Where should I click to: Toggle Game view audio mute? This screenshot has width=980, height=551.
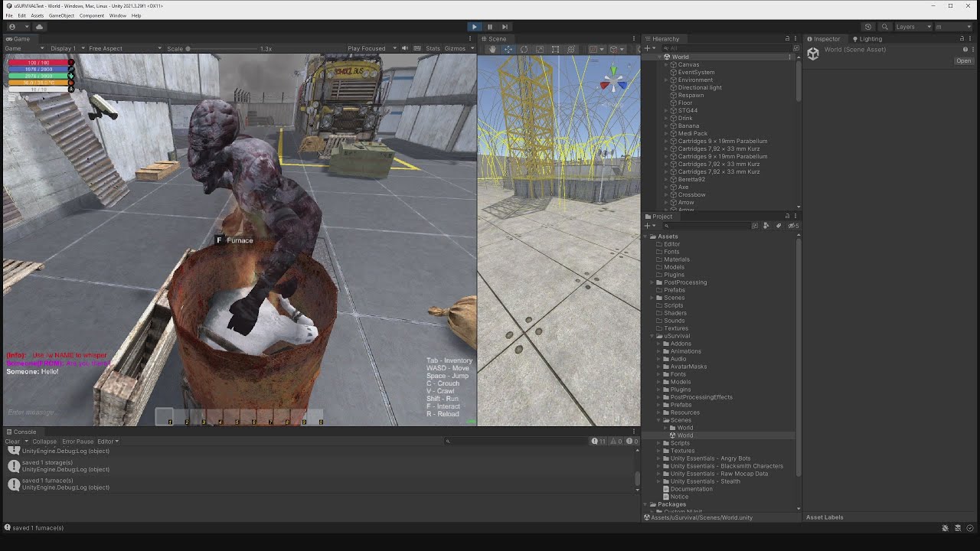point(405,48)
